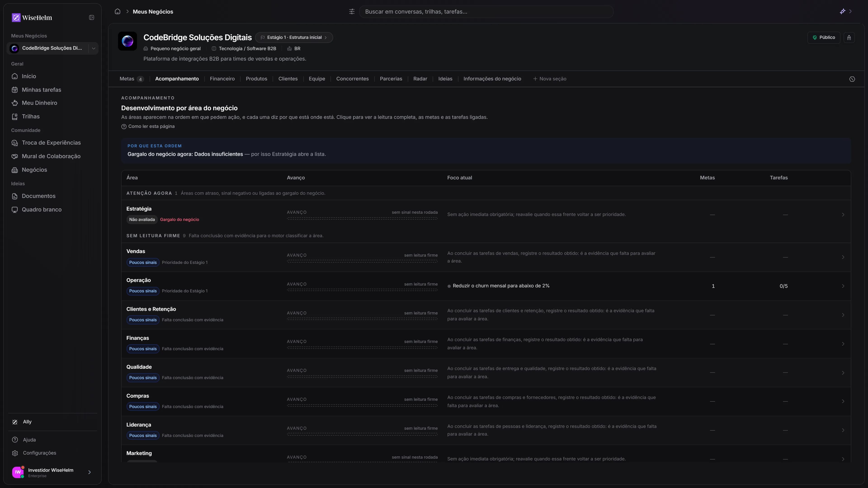The image size is (868, 488).
Task: Click the Gargalo do negócio label
Action: 179,220
